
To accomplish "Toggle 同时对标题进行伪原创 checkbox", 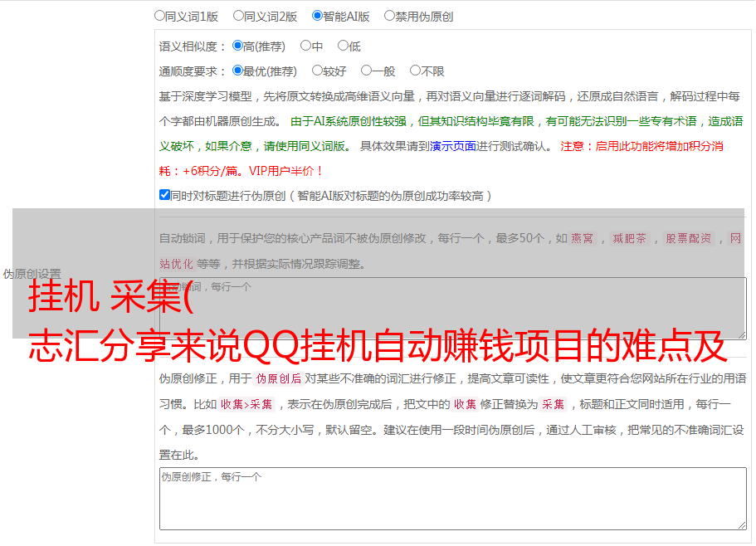I will coord(164,195).
